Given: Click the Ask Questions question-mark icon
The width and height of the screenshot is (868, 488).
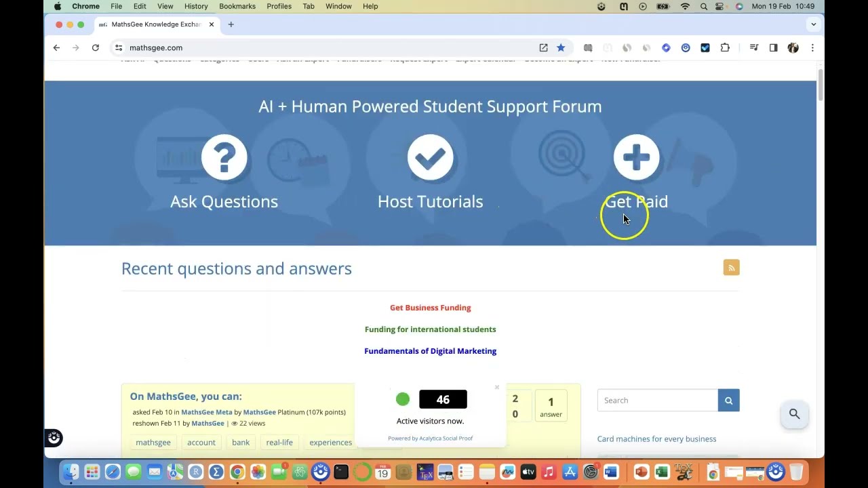Looking at the screenshot, I should [224, 157].
